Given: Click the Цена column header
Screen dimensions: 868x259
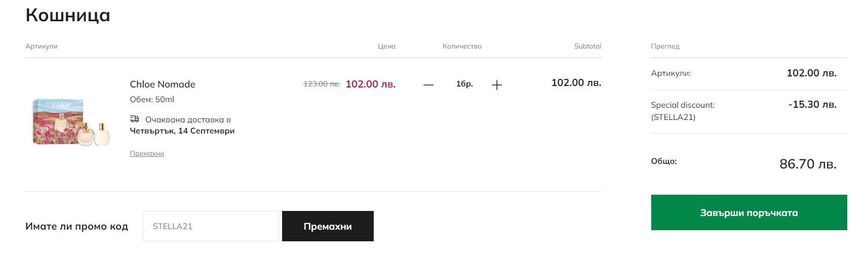Looking at the screenshot, I should click(x=386, y=46).
